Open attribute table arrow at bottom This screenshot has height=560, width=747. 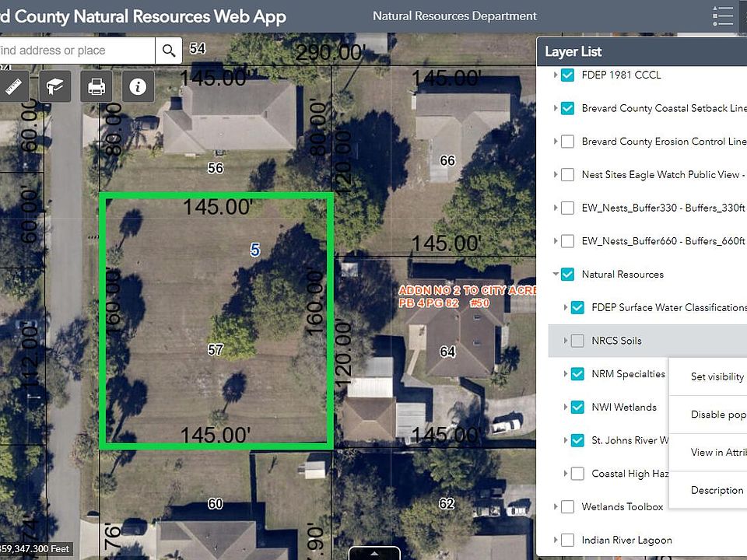(x=374, y=553)
